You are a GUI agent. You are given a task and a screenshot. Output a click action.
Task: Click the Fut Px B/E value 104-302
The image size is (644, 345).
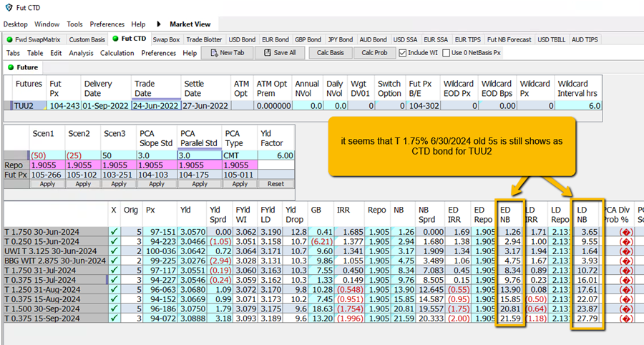pos(423,105)
